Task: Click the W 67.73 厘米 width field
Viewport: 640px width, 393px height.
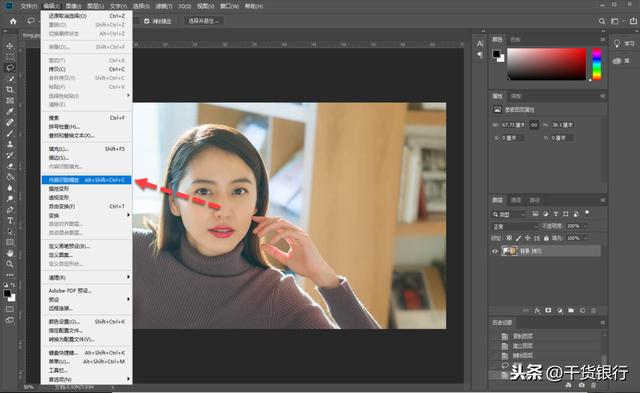Action: click(513, 125)
